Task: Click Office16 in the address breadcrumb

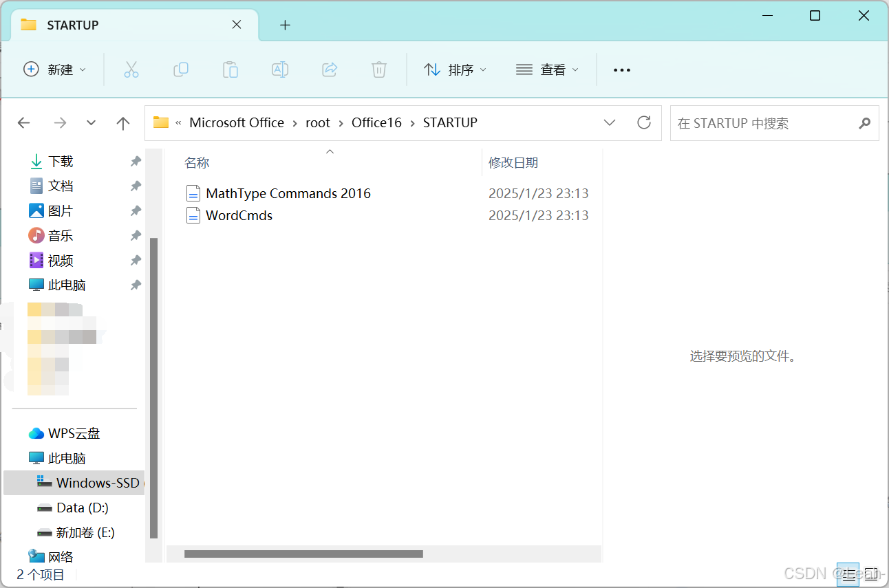Action: (x=376, y=122)
